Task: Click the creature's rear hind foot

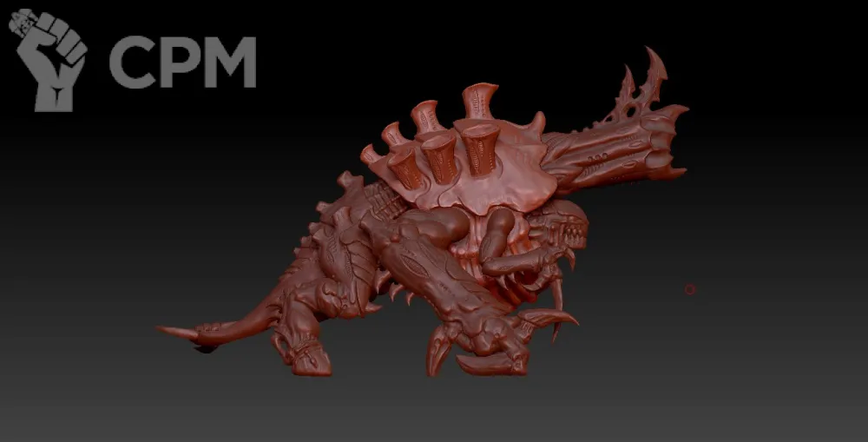Action: click(308, 360)
